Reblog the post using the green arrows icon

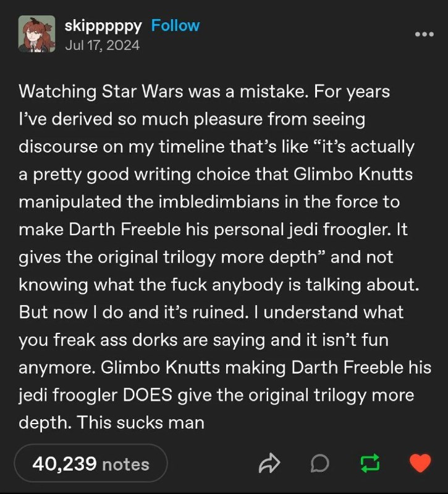click(370, 463)
